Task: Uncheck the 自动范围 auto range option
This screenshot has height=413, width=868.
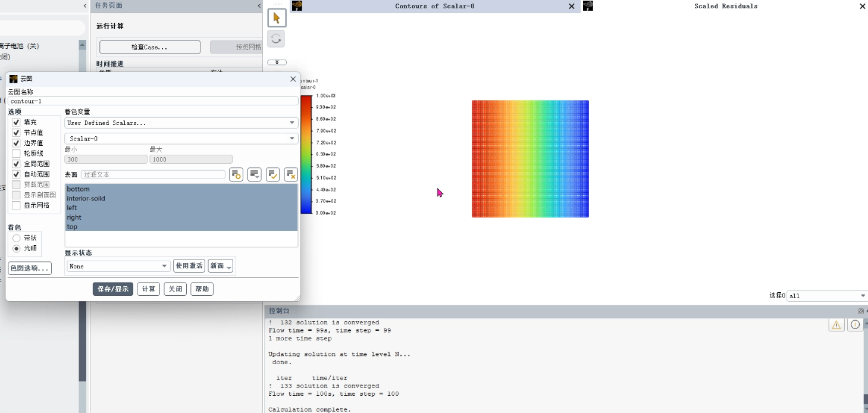Action: [x=16, y=174]
